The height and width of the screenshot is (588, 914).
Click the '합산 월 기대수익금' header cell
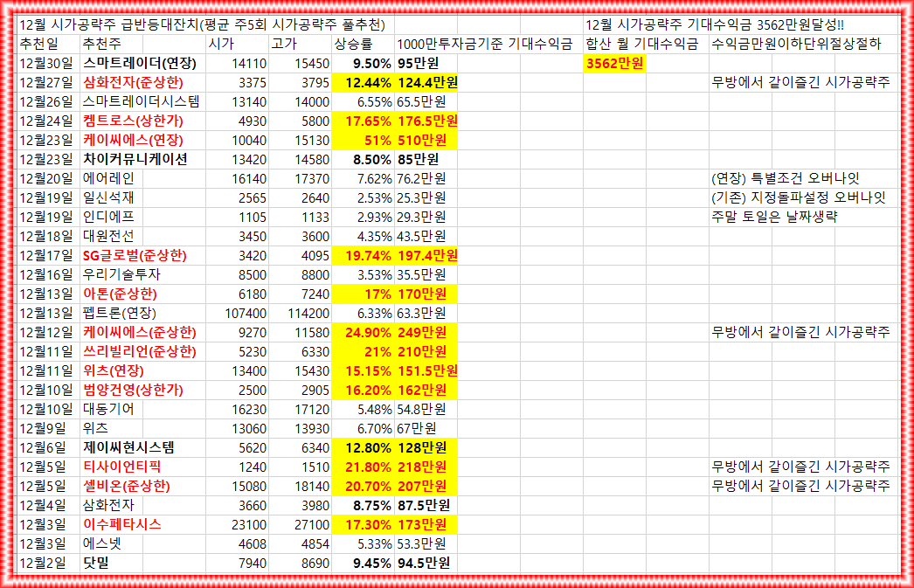click(641, 45)
